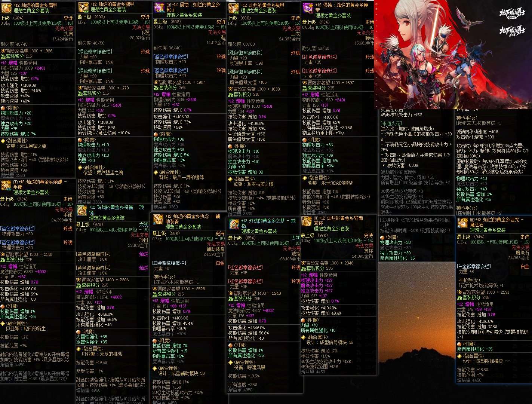
Task: Click the text "所受物理/魔法伤害 -10.0%"
Action: click(104, 133)
